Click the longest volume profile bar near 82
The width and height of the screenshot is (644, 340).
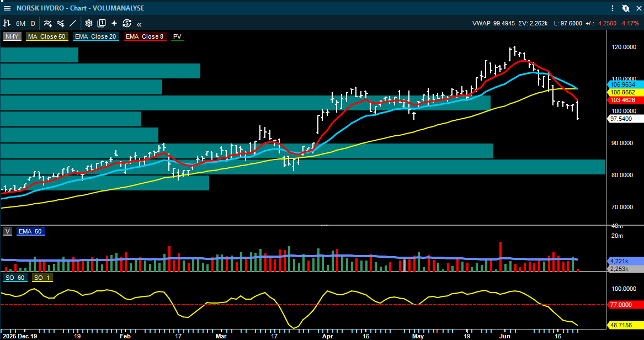303,167
